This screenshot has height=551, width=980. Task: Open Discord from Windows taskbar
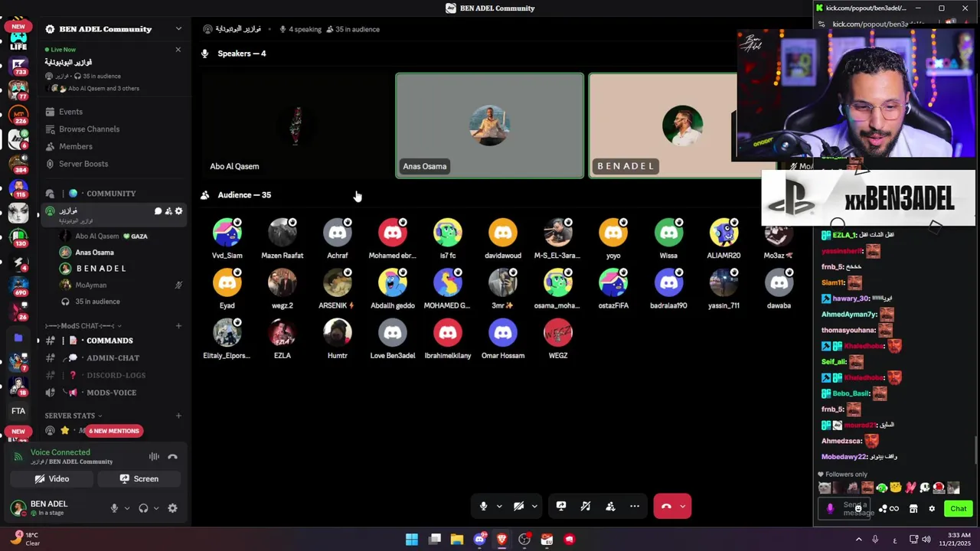tap(479, 540)
